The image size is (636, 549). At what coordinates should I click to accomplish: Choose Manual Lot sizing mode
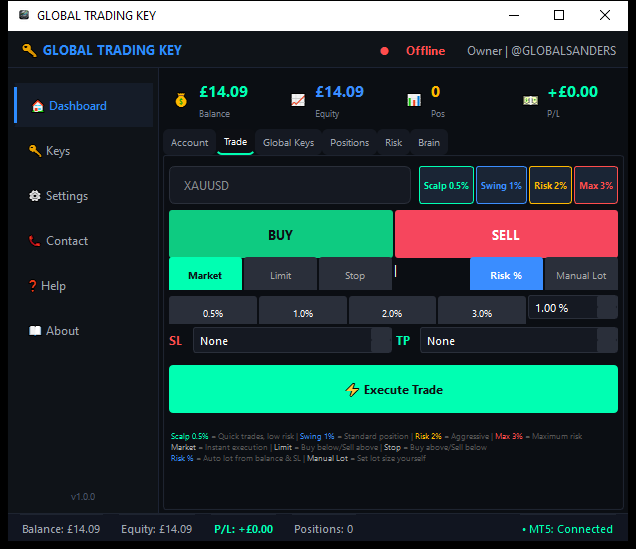(581, 274)
